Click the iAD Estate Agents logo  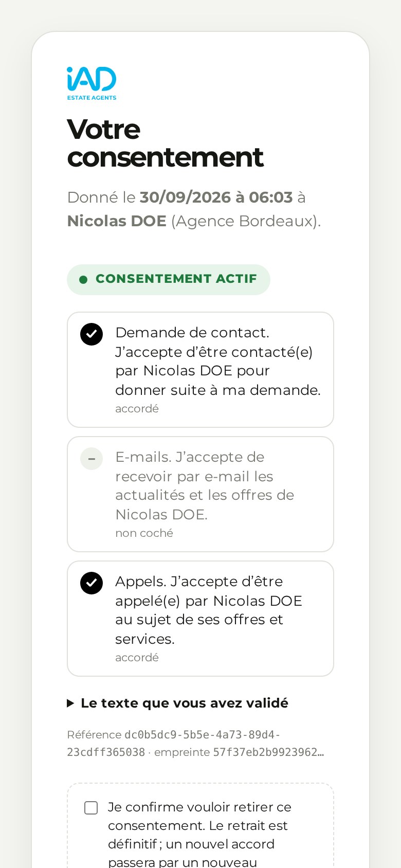[x=92, y=83]
